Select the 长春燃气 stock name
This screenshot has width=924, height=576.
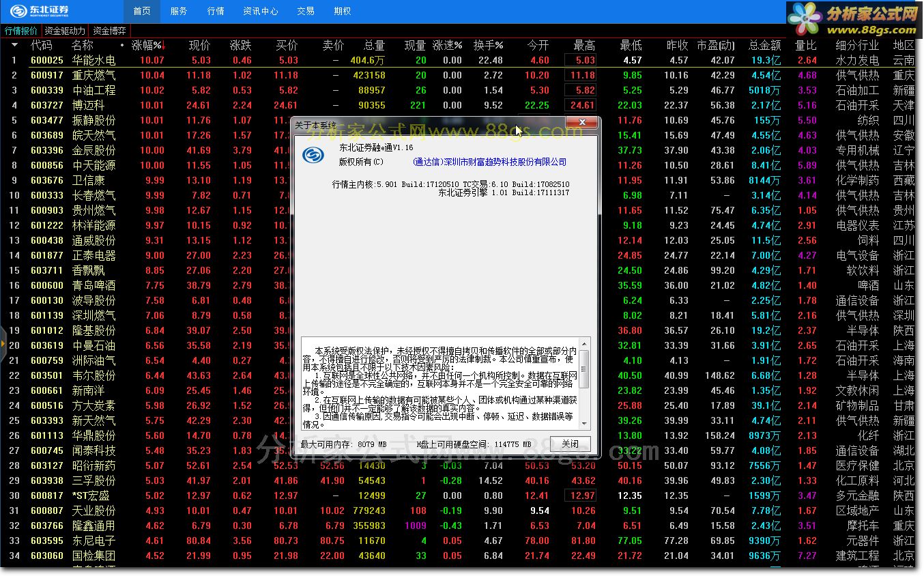93,195
